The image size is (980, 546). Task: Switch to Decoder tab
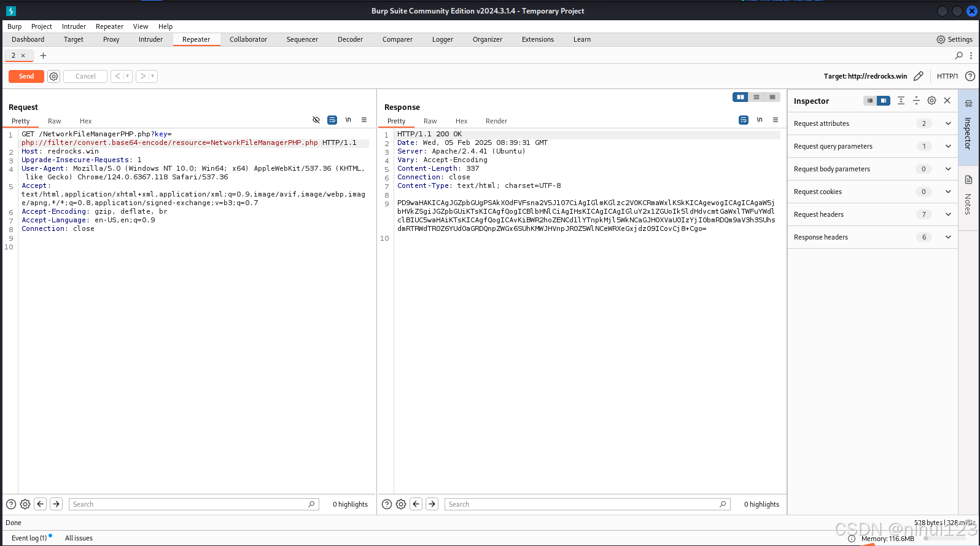coord(350,39)
